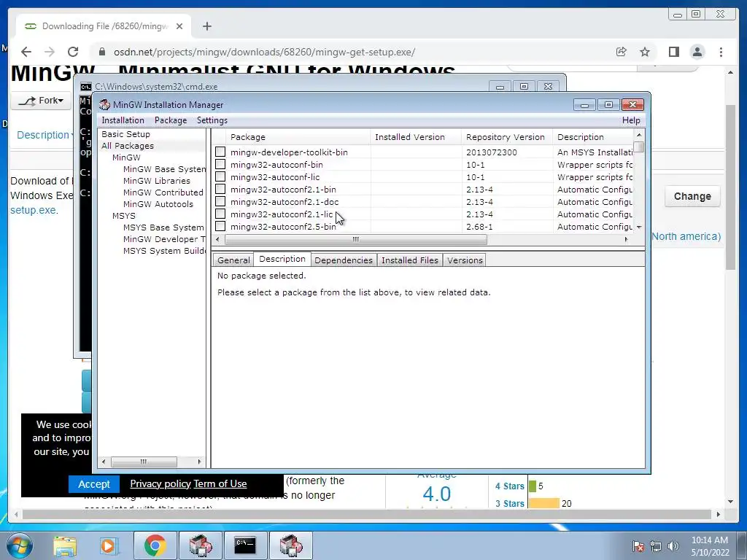
Task: Tick the mingw32-autoconf-bin package checkbox
Action: [x=220, y=164]
